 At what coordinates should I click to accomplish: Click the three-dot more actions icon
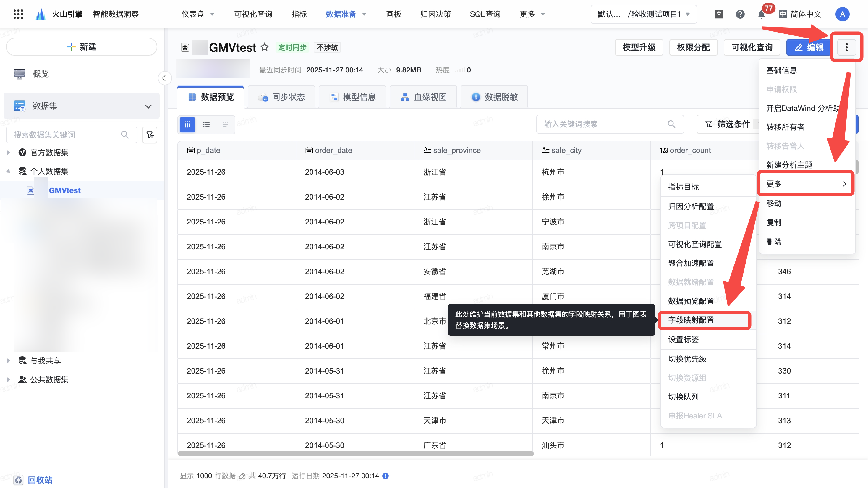point(846,47)
